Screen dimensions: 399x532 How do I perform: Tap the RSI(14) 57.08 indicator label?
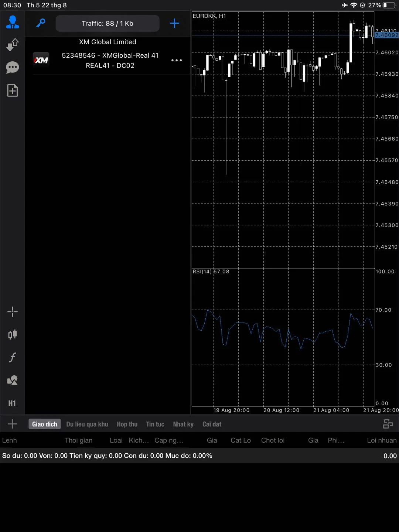pyautogui.click(x=211, y=272)
